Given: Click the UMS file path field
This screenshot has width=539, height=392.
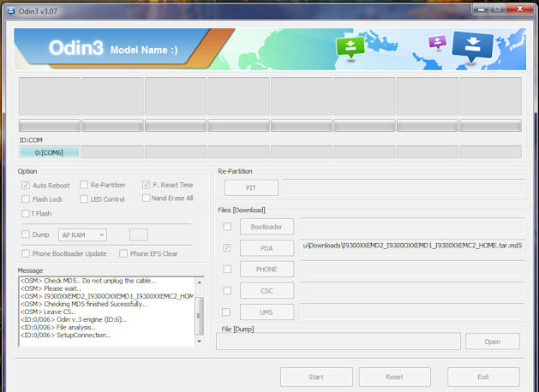Looking at the screenshot, I should (x=412, y=312).
